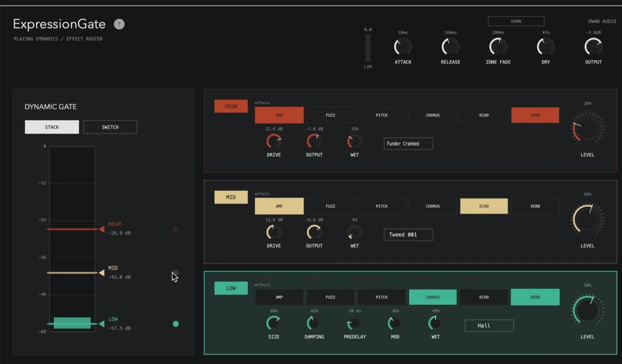Click the LOW zone green indicator dot

coord(175,324)
